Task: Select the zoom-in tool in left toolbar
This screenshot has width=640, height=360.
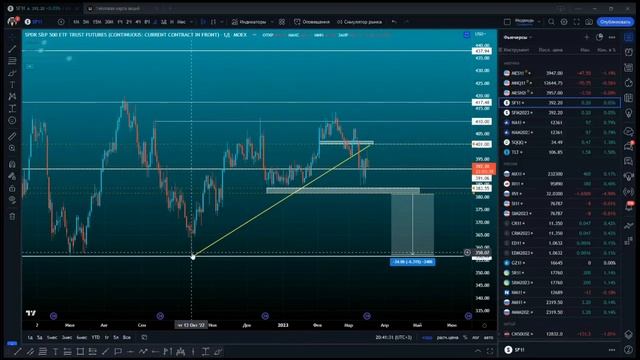Action: click(12, 148)
